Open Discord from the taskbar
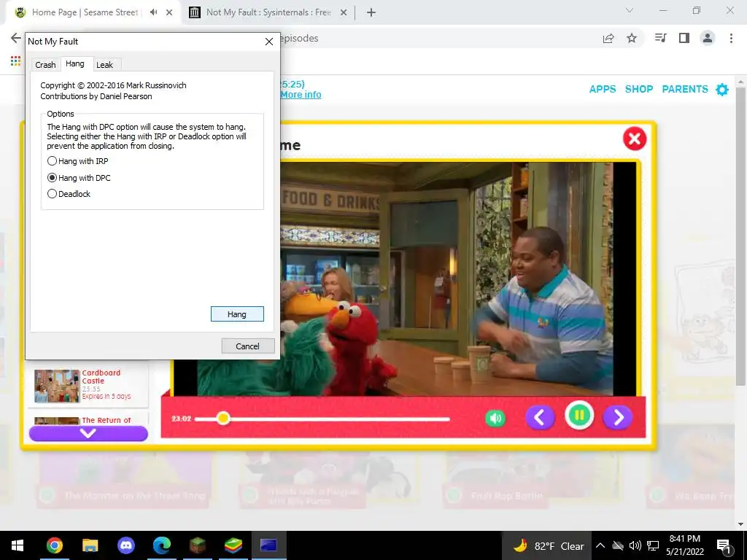This screenshot has width=747, height=560. [125, 545]
